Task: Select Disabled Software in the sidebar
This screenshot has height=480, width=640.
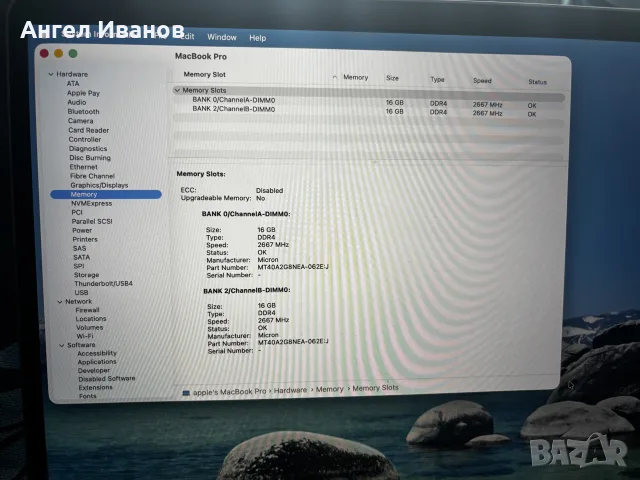Action: 107,379
